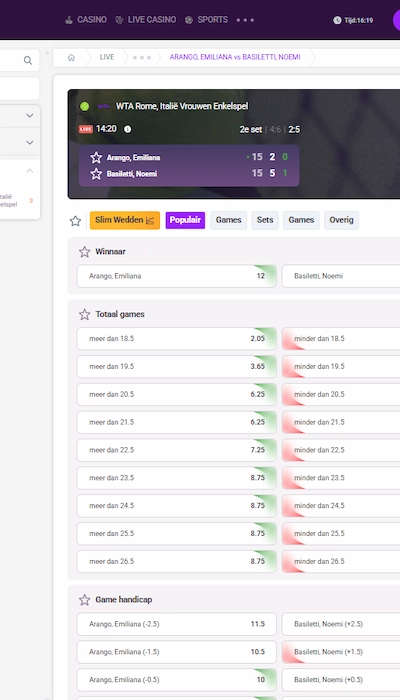The height and width of the screenshot is (700, 400).
Task: Pick Arango, Emiliana (-2.5) handicap odds 11.5
Action: 176,624
